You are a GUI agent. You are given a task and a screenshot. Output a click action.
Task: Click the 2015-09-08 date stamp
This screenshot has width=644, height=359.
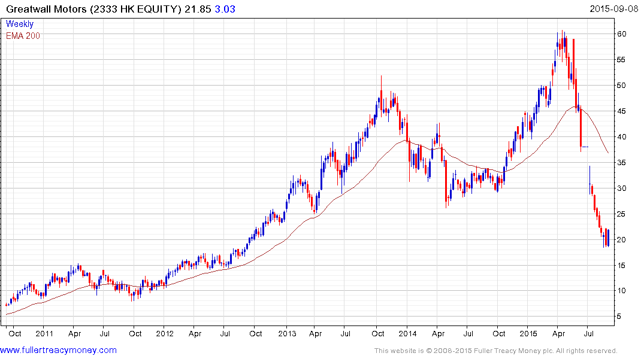613,9
